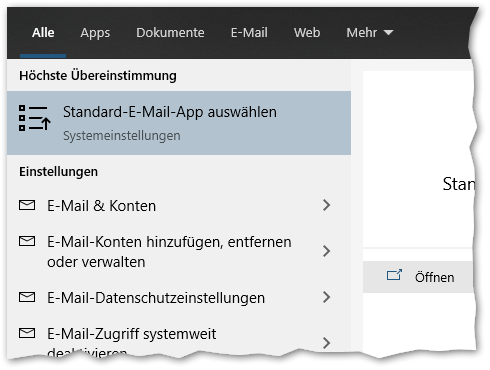Click the Systemeinstellungen subtitle
This screenshot has height=370, width=490.
pyautogui.click(x=122, y=136)
